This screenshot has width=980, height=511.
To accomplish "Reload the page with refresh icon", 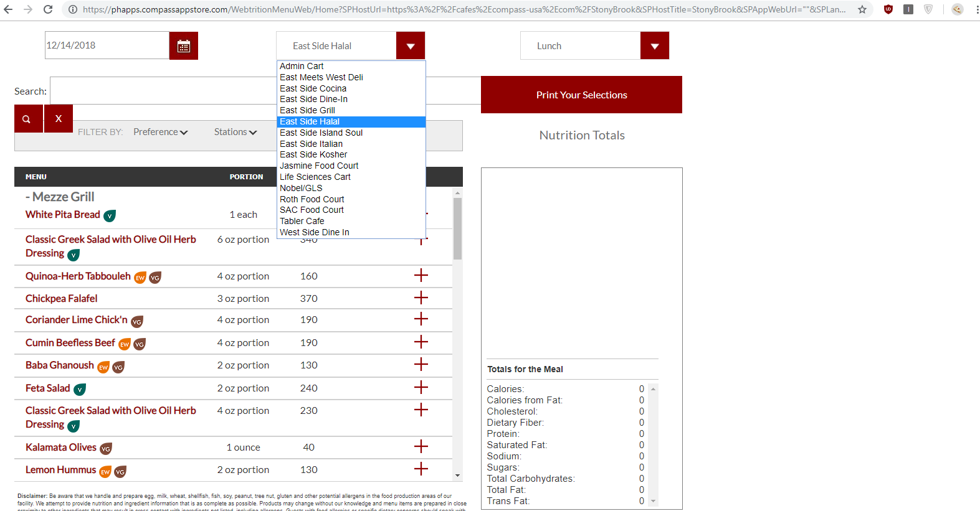I will [48, 9].
